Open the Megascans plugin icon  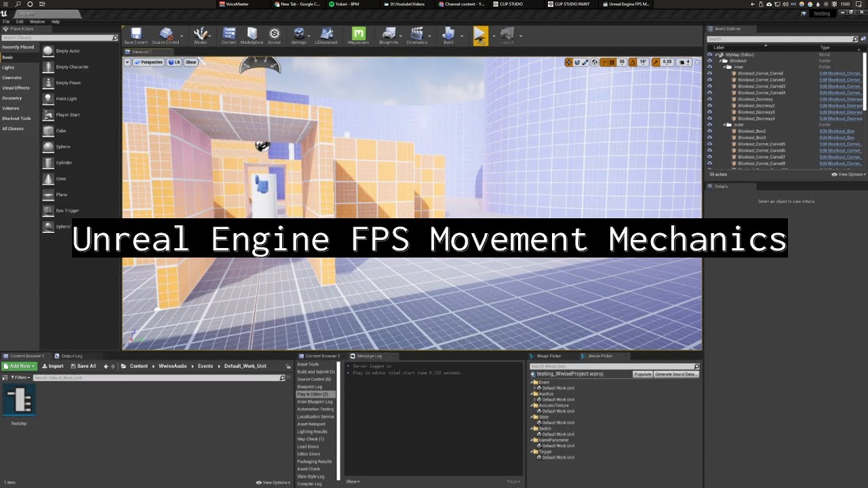pos(359,35)
